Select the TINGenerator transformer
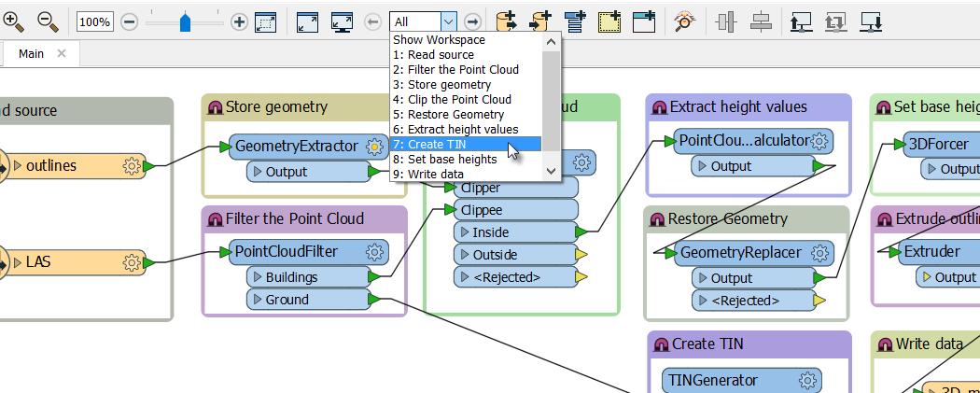980x393 pixels. click(x=741, y=381)
